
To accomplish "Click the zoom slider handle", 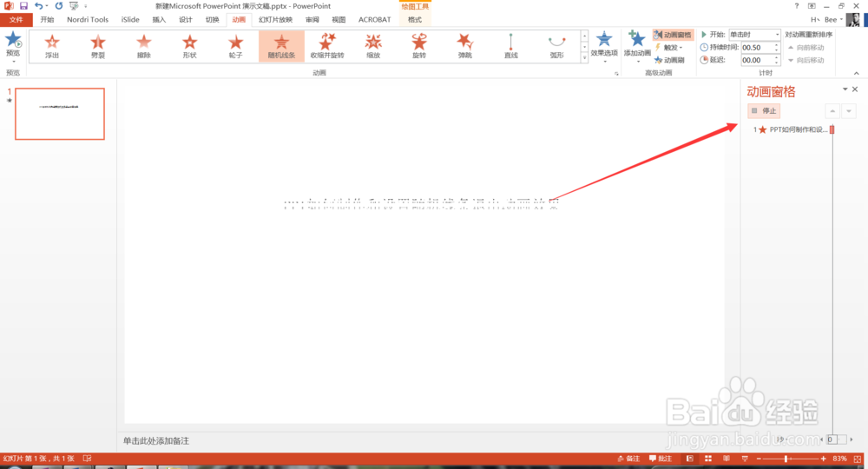I will (786, 459).
